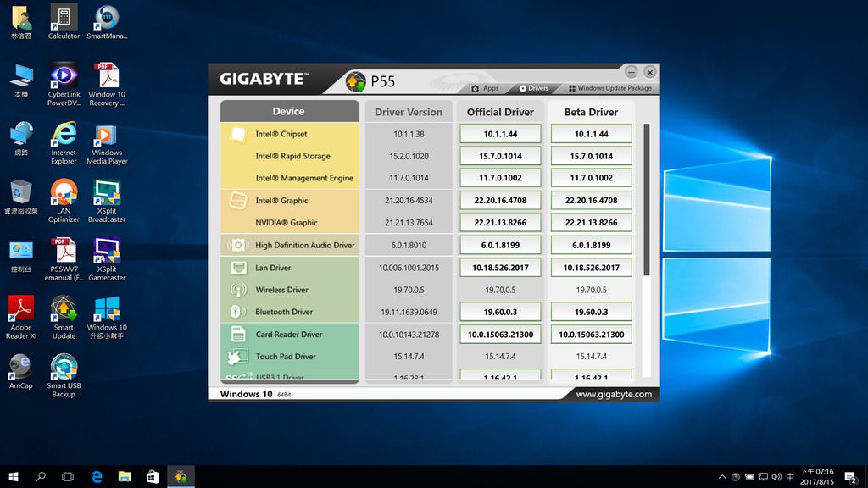Screen dimensions: 868x488
Task: Minimize the Smart Update window
Action: tap(631, 72)
